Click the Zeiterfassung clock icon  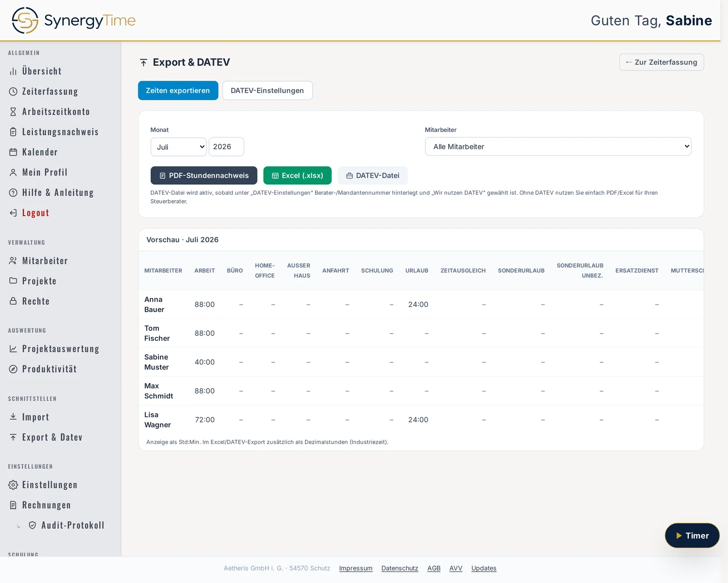13,91
